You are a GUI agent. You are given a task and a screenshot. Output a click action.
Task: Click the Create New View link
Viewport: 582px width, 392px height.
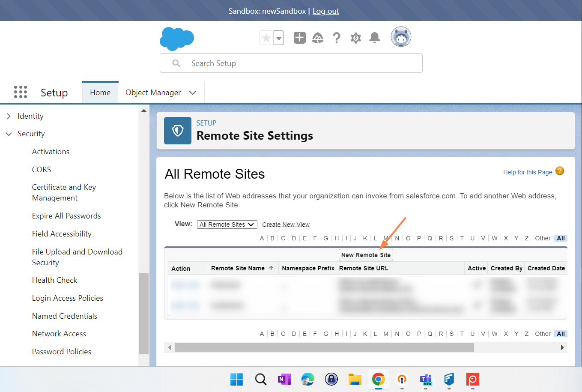286,224
